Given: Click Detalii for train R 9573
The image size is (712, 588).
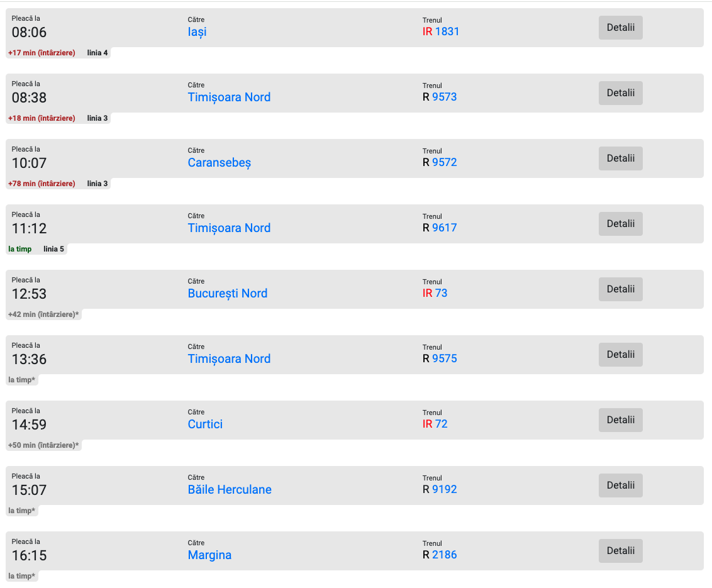Looking at the screenshot, I should tap(620, 93).
